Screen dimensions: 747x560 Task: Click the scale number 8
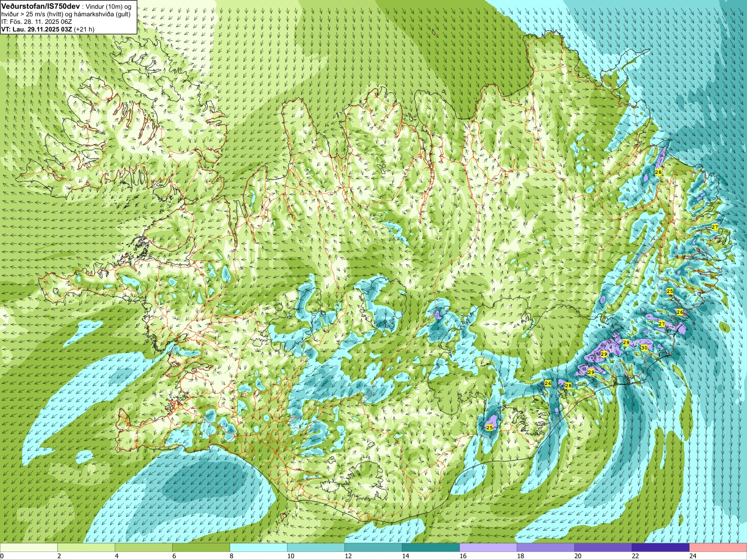[231, 556]
